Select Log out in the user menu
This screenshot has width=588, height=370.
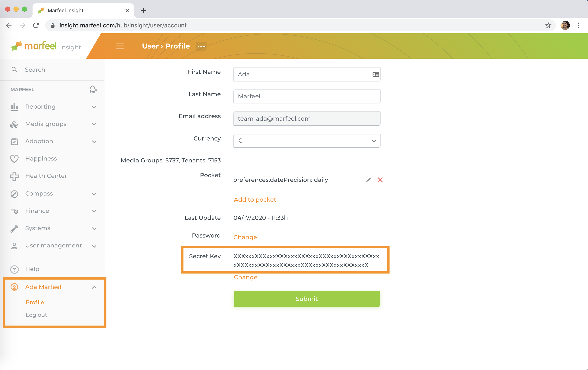[x=36, y=315]
